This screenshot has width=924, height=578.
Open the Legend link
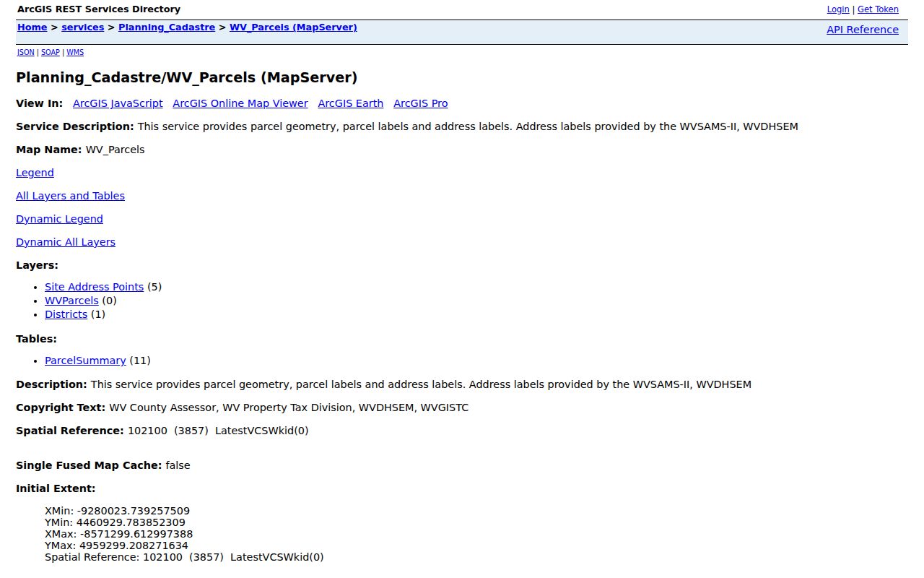point(35,173)
